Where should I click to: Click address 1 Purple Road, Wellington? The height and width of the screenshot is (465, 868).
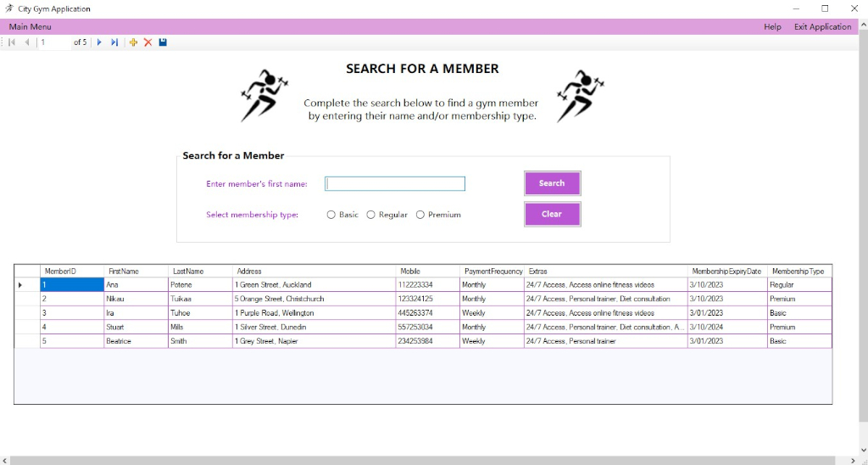click(314, 313)
